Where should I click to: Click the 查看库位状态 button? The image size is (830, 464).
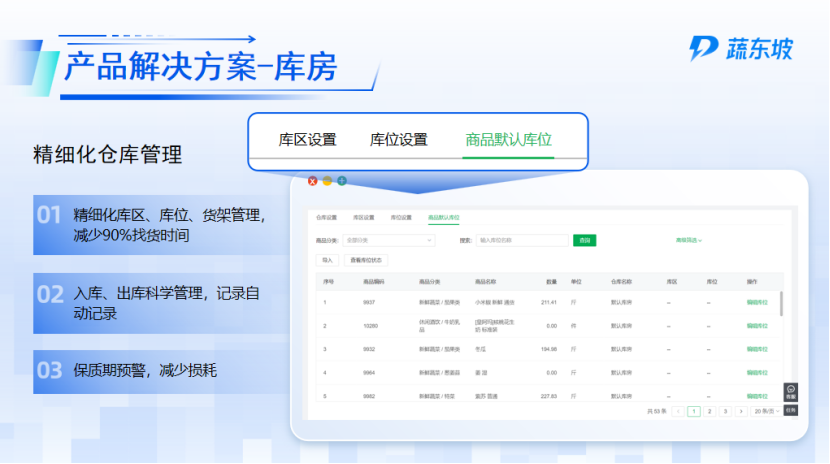coord(367,260)
